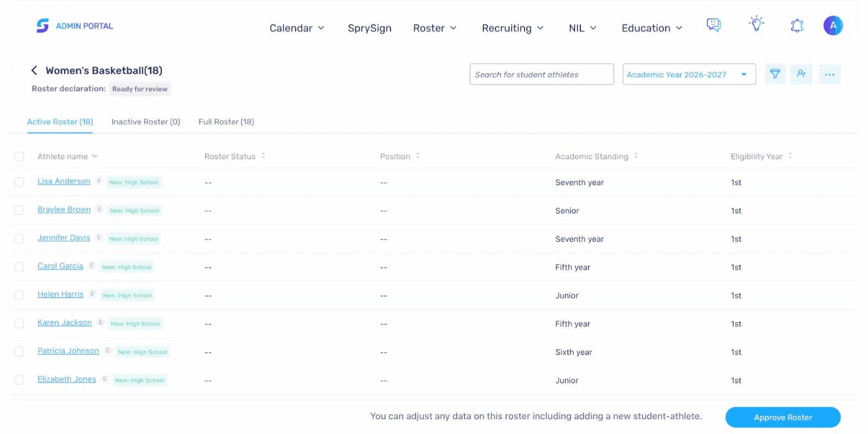
Task: Toggle Athlete name sort arrow
Action: click(x=95, y=156)
